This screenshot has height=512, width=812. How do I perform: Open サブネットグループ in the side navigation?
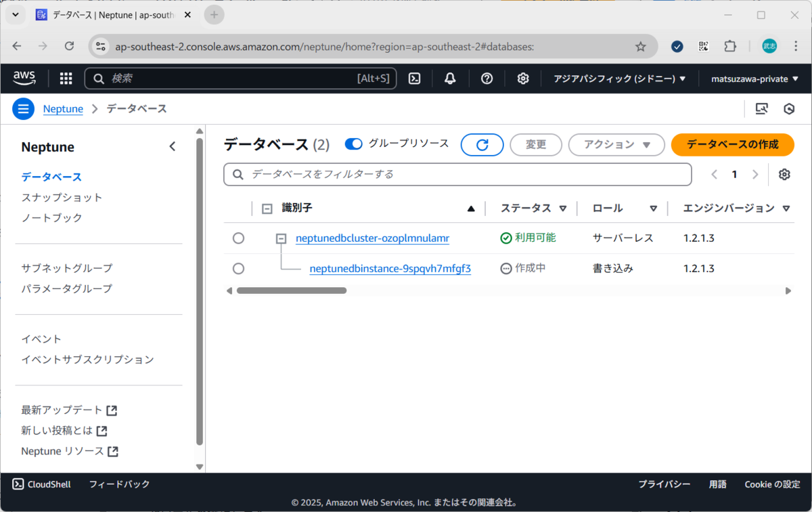point(67,268)
